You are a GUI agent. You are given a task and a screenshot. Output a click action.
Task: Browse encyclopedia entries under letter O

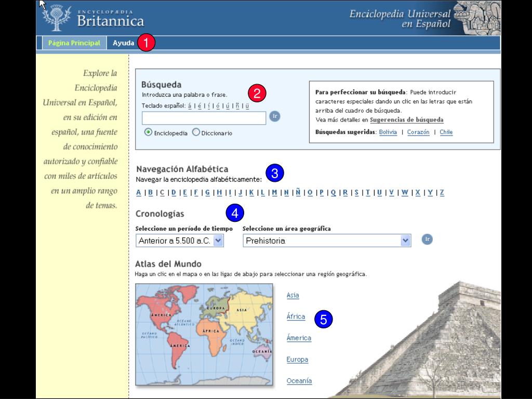pos(310,193)
